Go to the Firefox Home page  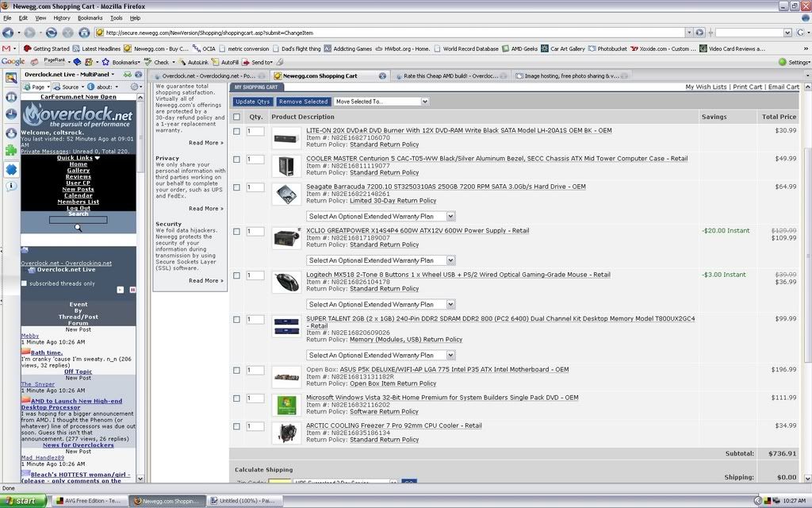[x=84, y=33]
